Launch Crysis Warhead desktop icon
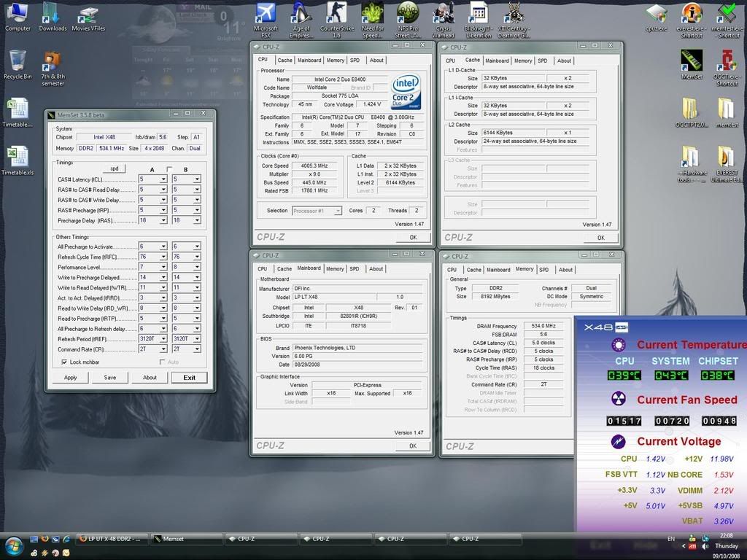This screenshot has width=747, height=560. pos(443,20)
